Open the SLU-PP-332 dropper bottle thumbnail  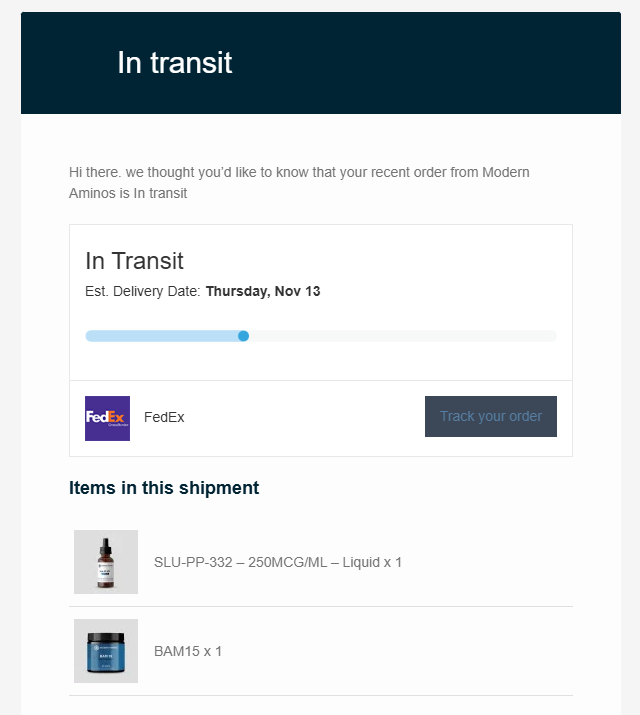click(105, 562)
